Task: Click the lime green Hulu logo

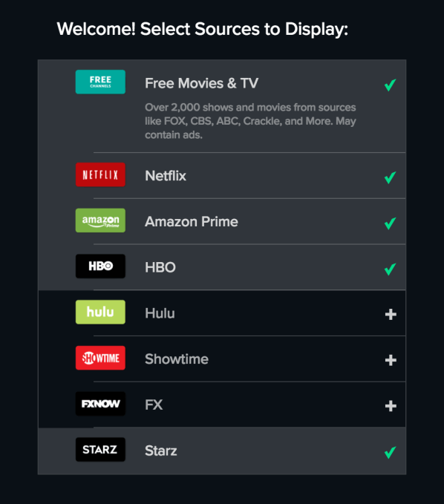Action: click(x=100, y=312)
